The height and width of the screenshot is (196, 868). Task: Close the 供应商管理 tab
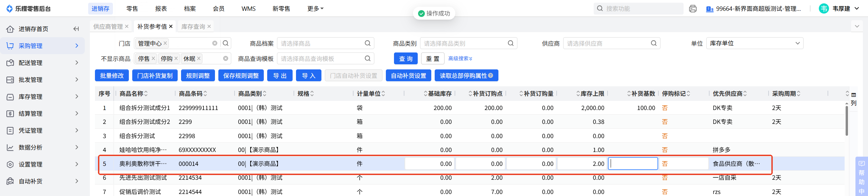point(127,26)
